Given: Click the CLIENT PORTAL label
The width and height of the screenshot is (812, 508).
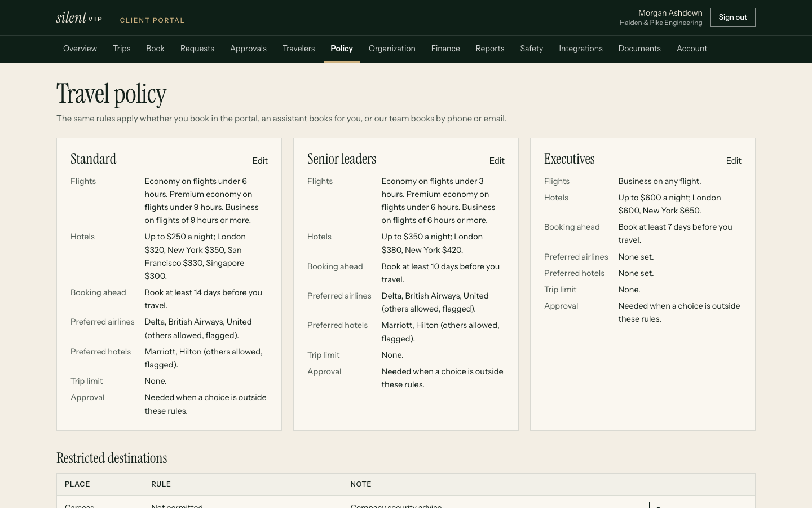Looking at the screenshot, I should (x=152, y=20).
